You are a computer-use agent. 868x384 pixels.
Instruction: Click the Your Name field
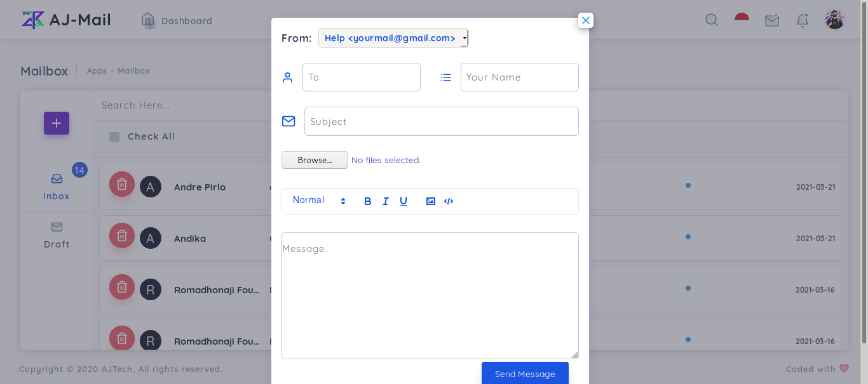pos(520,77)
